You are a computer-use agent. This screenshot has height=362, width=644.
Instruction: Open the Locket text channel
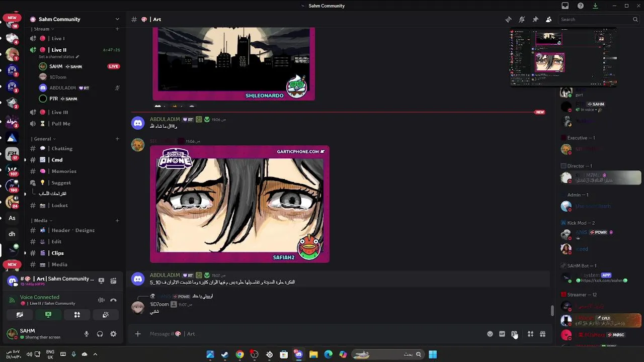tap(75, 206)
